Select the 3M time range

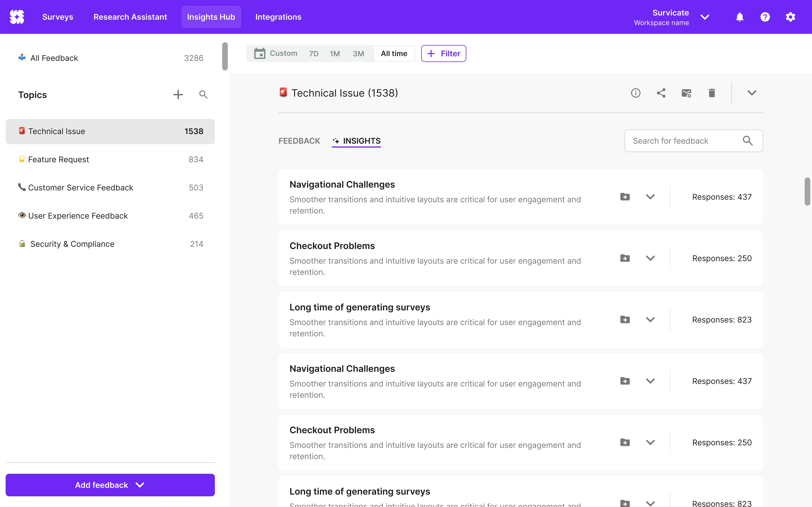tap(358, 54)
